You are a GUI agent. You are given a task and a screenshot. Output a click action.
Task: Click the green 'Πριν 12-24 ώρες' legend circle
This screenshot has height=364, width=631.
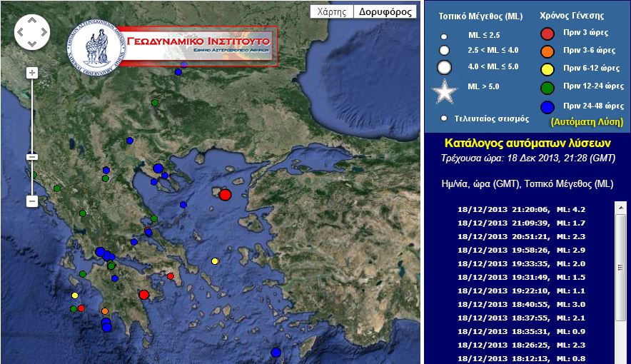(x=547, y=86)
